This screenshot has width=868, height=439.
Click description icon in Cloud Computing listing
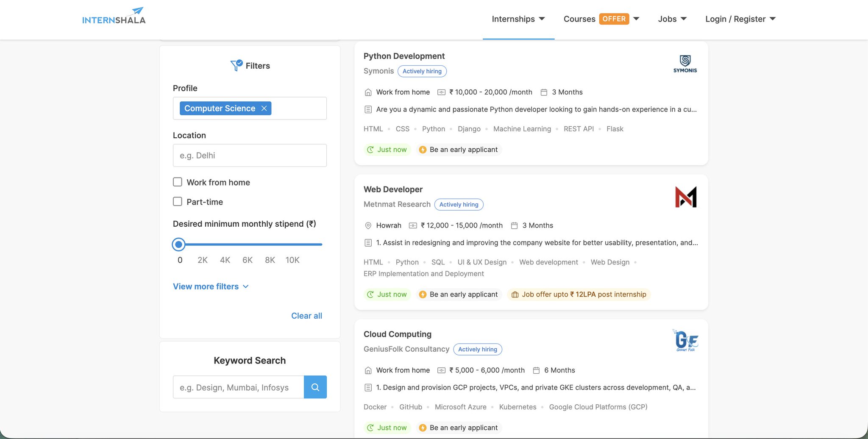(368, 387)
